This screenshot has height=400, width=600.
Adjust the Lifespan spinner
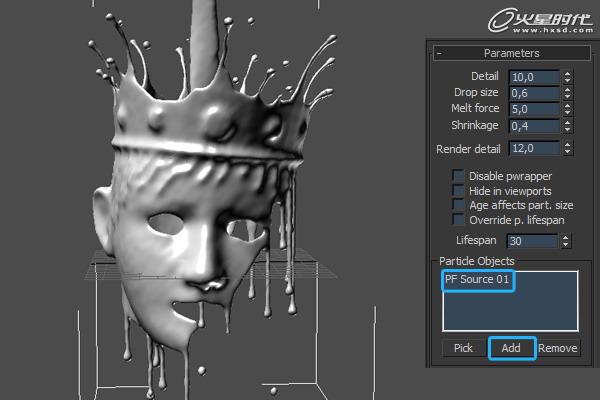[x=566, y=241]
